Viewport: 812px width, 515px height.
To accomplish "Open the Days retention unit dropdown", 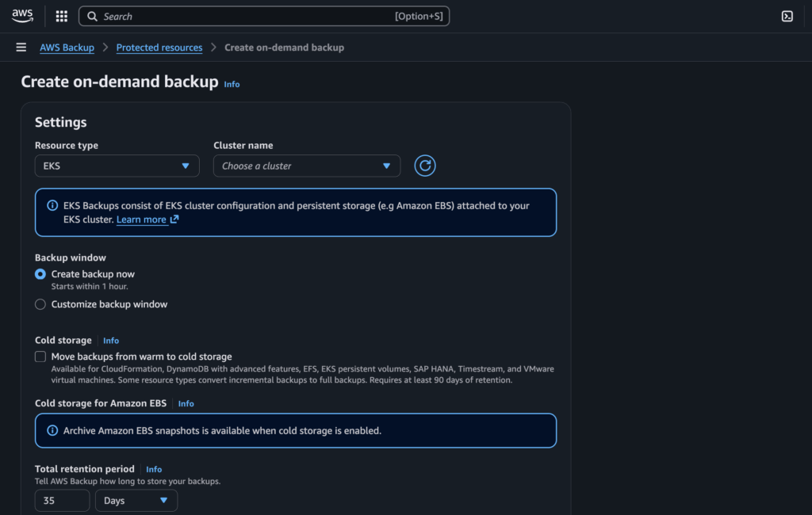I will coord(136,500).
